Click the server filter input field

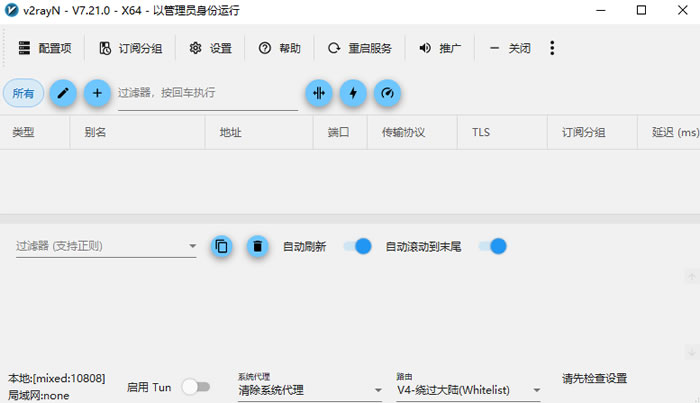(x=207, y=93)
